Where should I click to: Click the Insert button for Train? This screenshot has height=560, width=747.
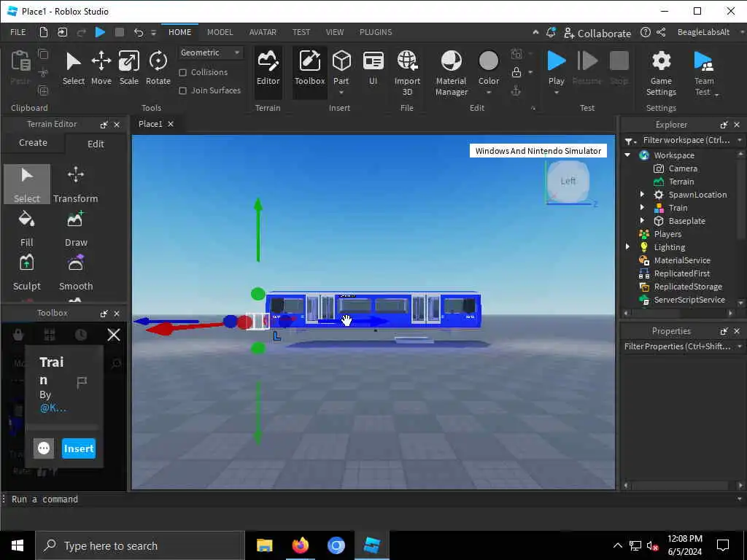point(79,448)
